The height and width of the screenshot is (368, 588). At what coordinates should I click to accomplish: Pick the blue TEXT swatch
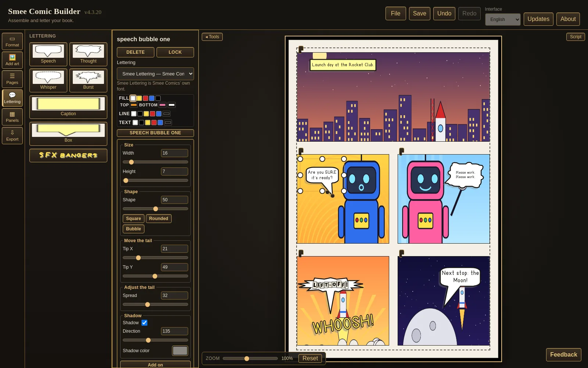[x=160, y=123]
